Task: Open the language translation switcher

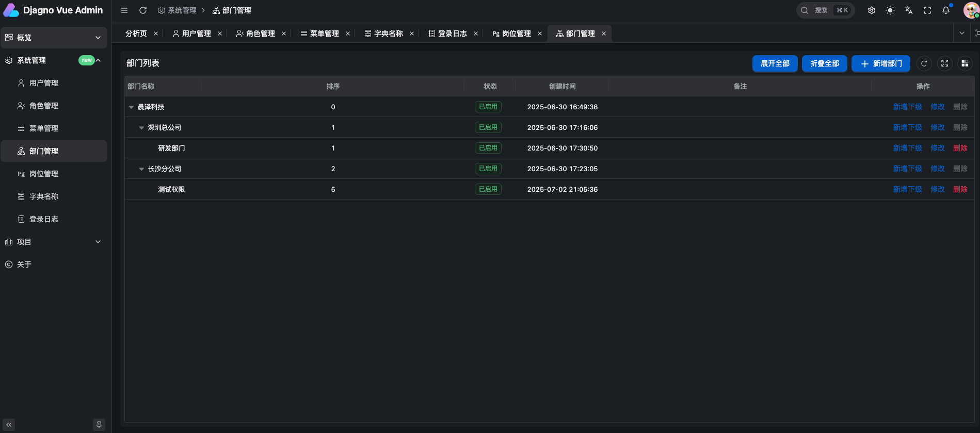Action: tap(909, 10)
